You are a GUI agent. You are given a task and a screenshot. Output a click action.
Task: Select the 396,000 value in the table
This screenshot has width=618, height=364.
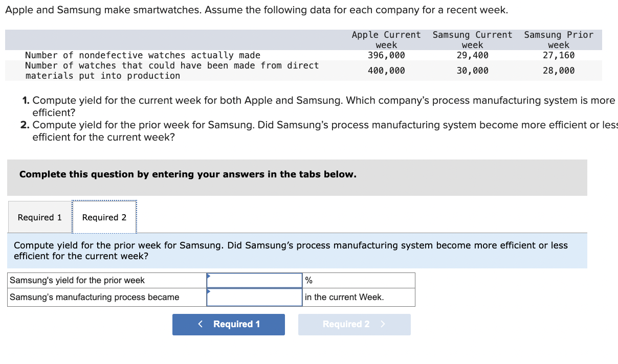click(x=386, y=55)
